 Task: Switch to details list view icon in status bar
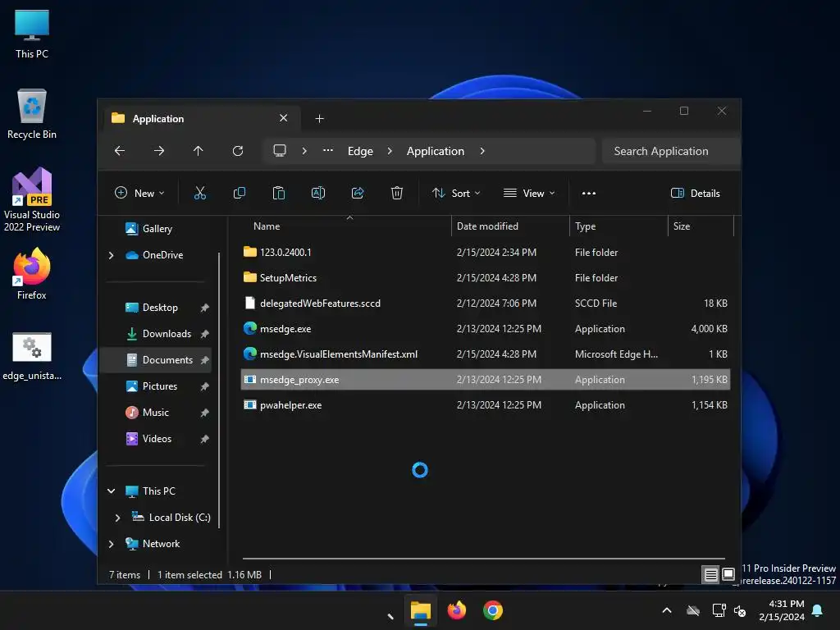click(x=710, y=575)
